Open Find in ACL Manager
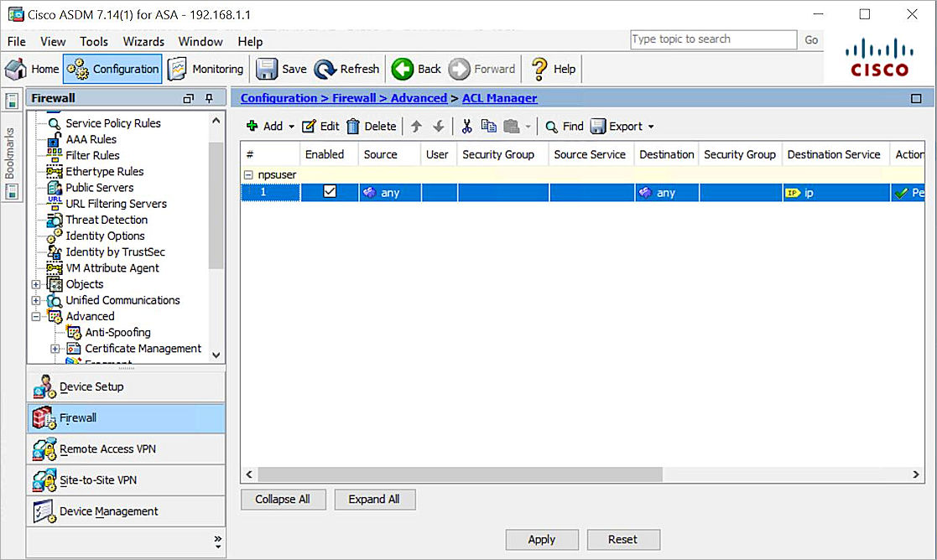Viewport: 937px width, 560px height. point(564,126)
